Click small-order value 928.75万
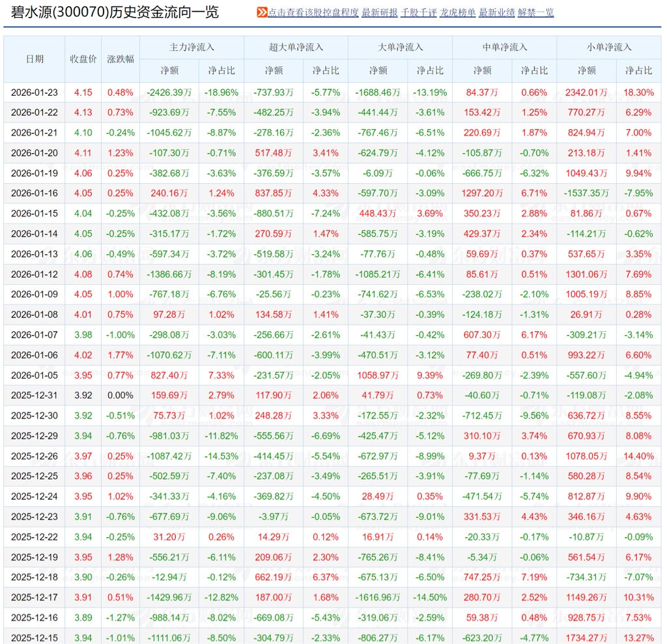The height and width of the screenshot is (644, 667). 587,618
